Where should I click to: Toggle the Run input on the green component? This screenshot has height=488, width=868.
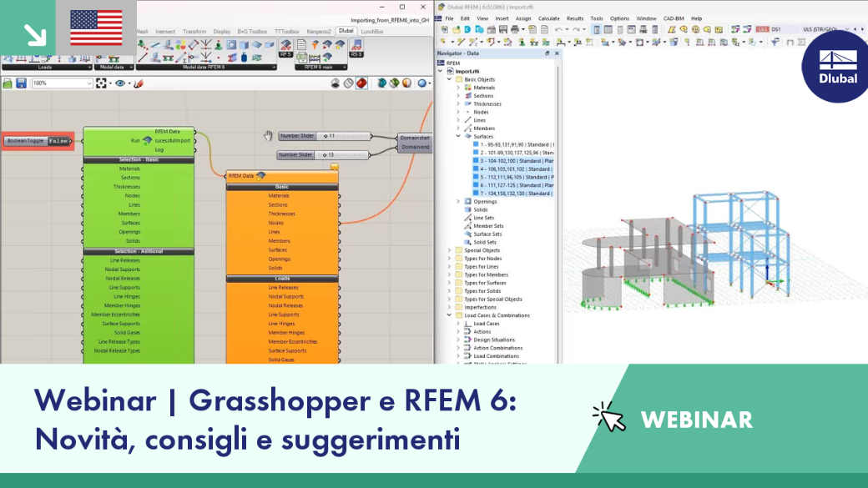[x=135, y=140]
